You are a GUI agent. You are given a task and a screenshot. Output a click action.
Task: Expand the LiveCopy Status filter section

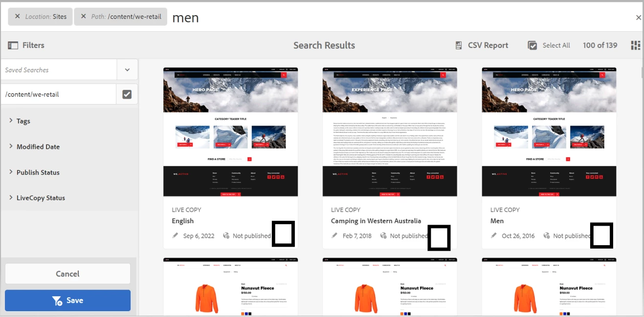pos(41,198)
